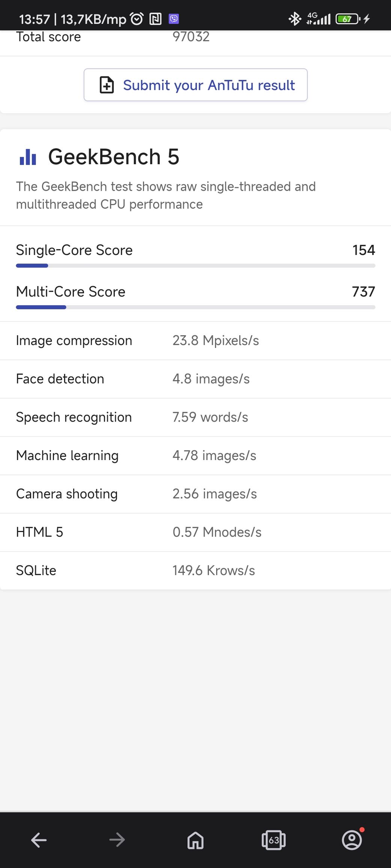Tap the browser forward arrow
This screenshot has height=868, width=391.
click(x=117, y=840)
